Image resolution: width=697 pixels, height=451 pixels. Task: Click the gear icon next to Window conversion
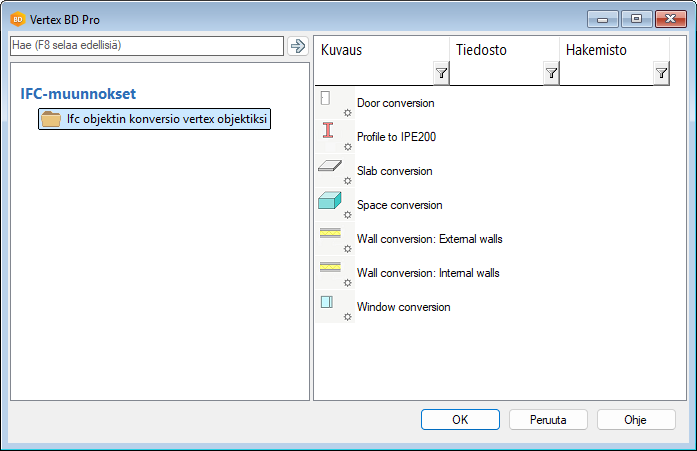[x=348, y=317]
